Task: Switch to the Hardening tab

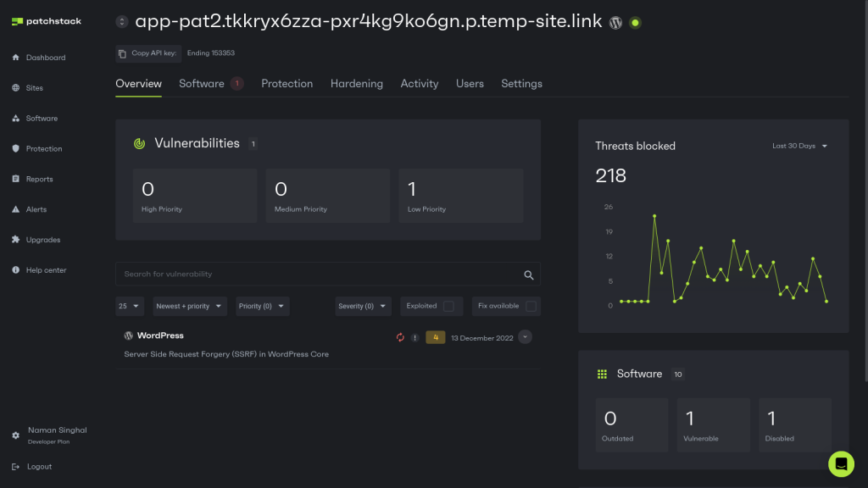Action: point(356,83)
